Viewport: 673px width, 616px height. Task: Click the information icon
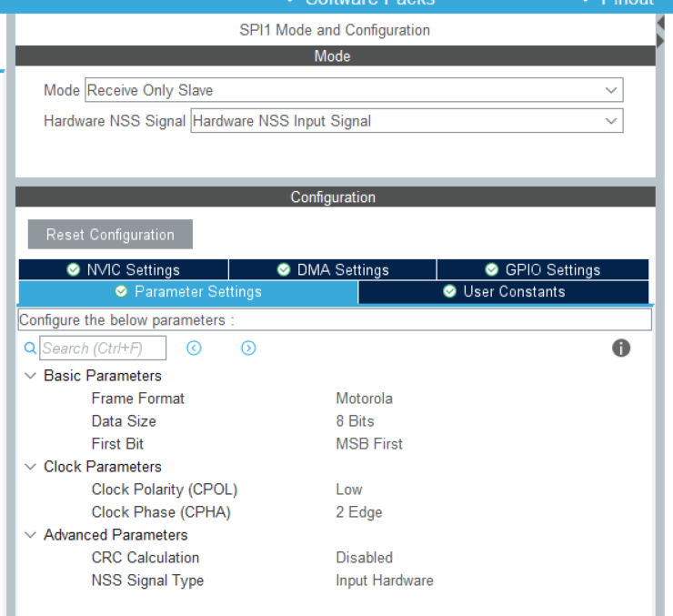[x=621, y=348]
